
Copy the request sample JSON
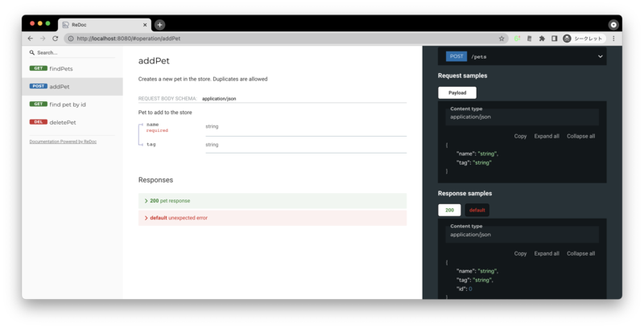tap(520, 136)
